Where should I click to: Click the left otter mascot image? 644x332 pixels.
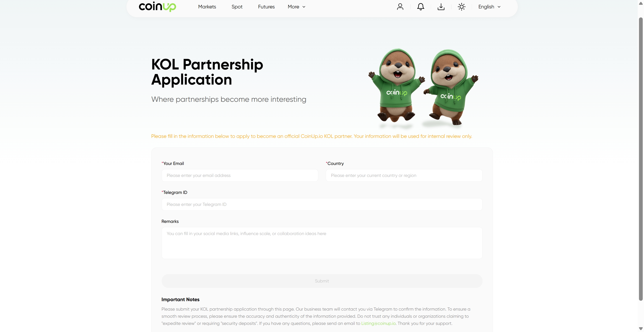coord(396,86)
